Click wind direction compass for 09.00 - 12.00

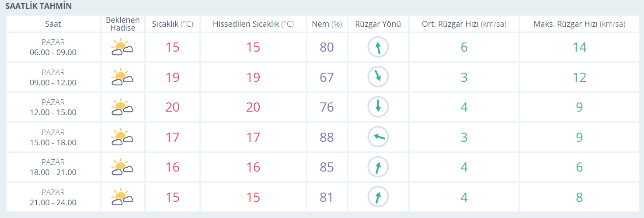378,77
